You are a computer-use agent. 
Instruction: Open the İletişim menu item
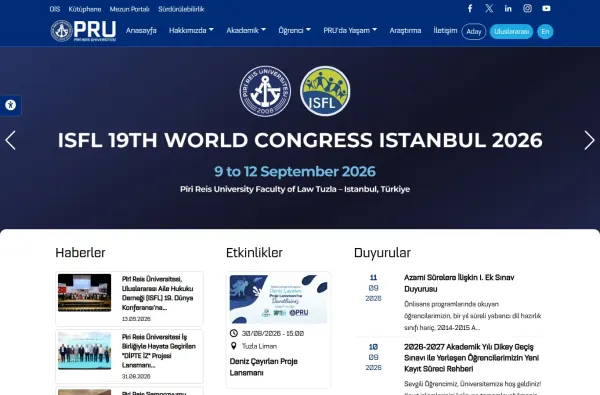(445, 30)
